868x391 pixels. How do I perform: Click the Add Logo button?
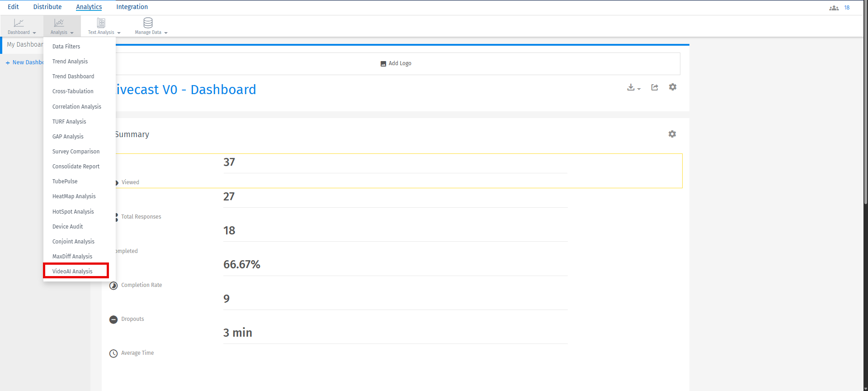coord(396,63)
